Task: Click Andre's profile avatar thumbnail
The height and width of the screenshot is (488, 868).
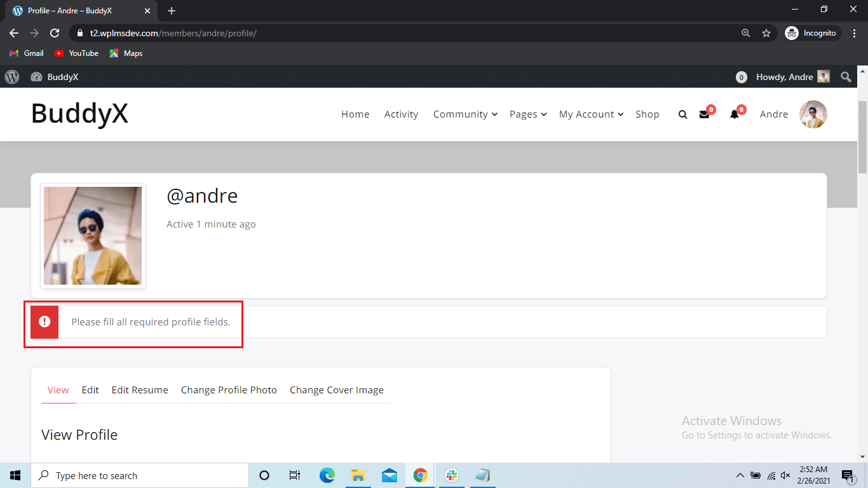Action: click(93, 236)
